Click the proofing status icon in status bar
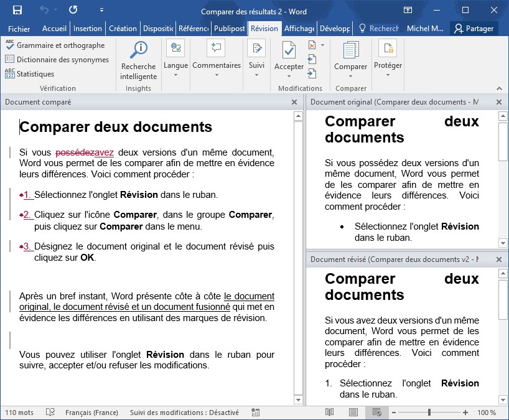This screenshot has width=509, height=420. 52,413
